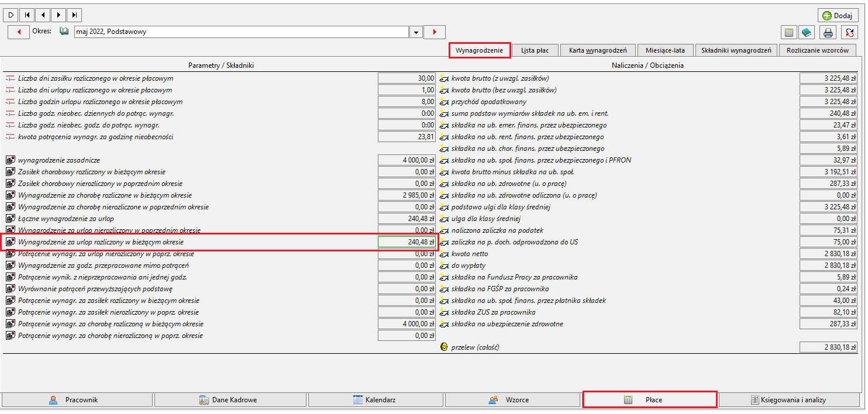Open the Lista płac tab
This screenshot has height=414, width=868.
535,50
